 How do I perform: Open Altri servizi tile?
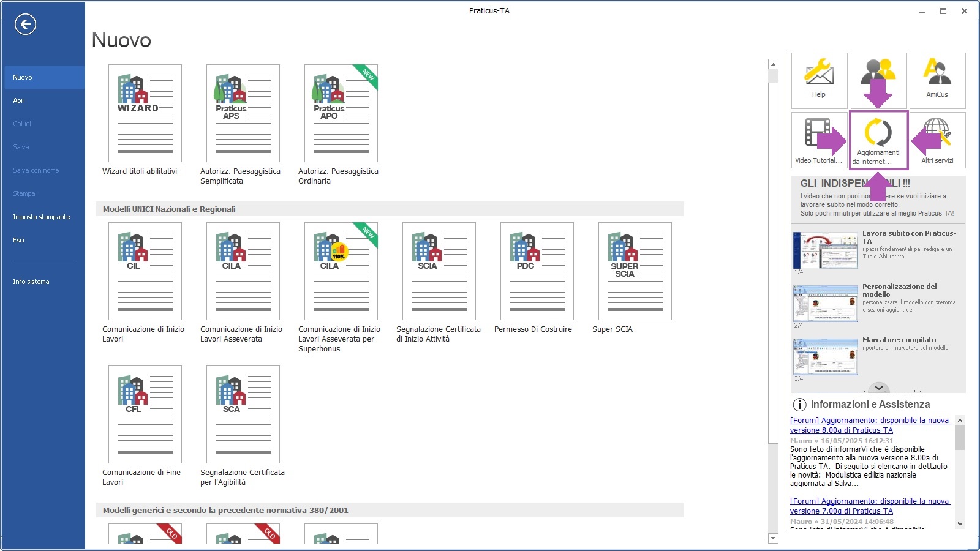pyautogui.click(x=938, y=140)
